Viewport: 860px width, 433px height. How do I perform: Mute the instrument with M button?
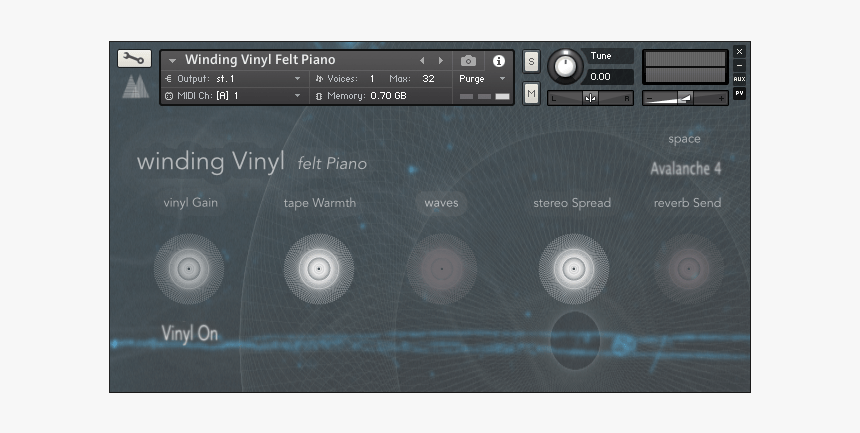[531, 93]
